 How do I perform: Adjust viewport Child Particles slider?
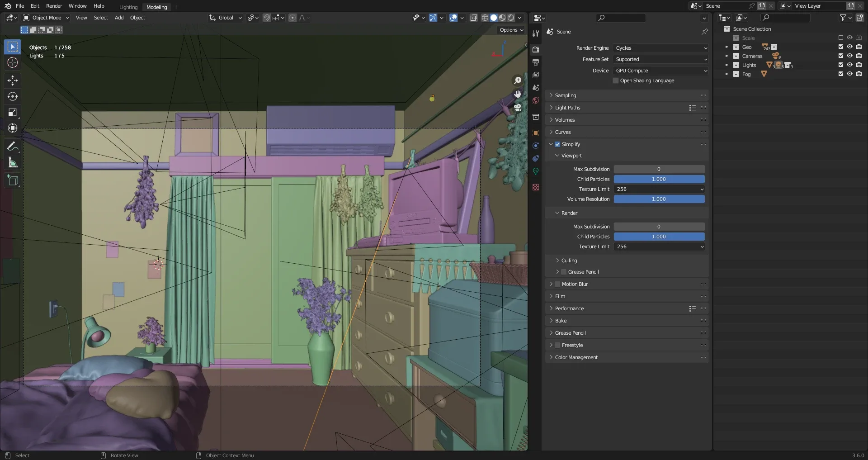[659, 179]
